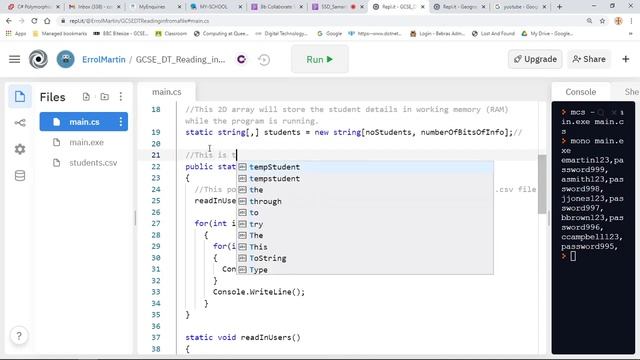Open the Google bookmark
640x360 pixels.
click(329, 33)
